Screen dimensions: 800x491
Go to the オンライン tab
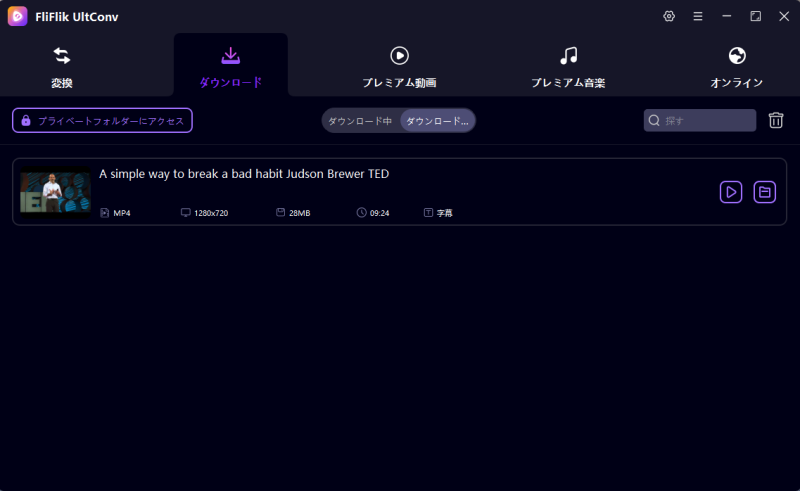[737, 67]
